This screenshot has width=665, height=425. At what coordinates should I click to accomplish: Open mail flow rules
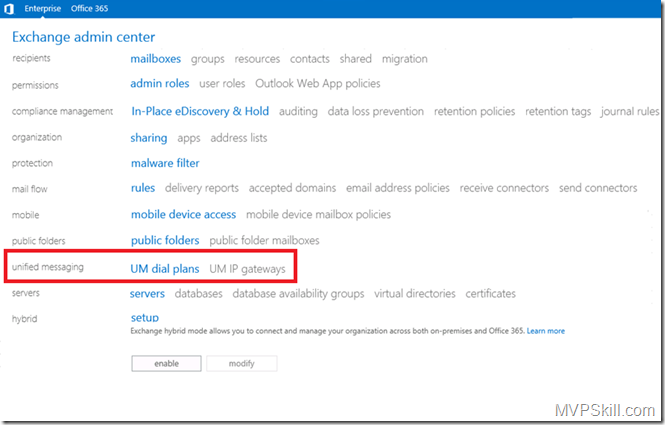click(x=143, y=187)
